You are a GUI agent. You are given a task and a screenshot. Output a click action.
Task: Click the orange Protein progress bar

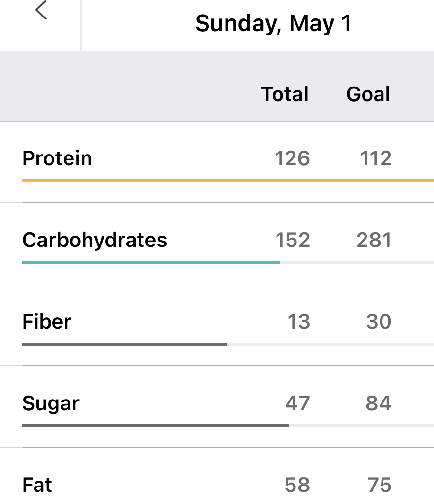(x=227, y=181)
